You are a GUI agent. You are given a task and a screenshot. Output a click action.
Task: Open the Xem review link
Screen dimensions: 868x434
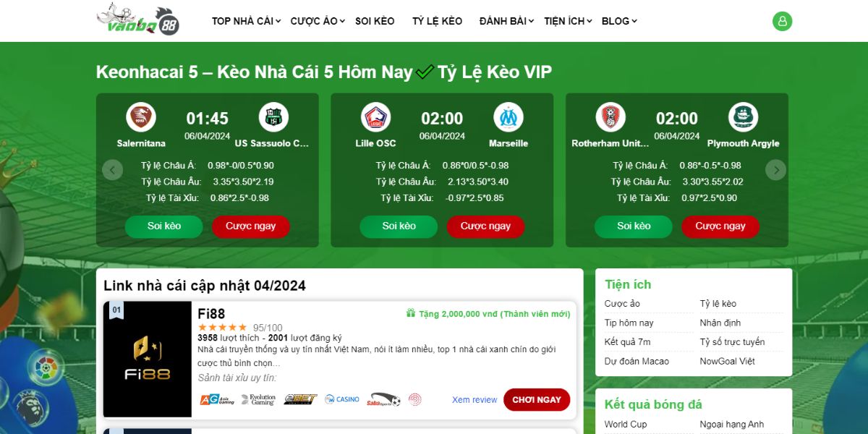475,399
